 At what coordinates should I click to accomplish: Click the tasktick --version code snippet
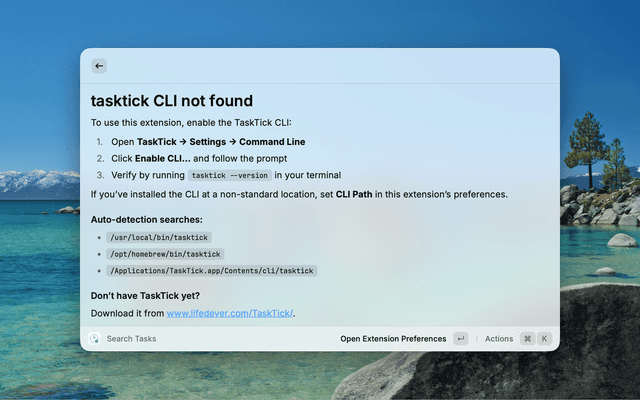pyautogui.click(x=230, y=176)
